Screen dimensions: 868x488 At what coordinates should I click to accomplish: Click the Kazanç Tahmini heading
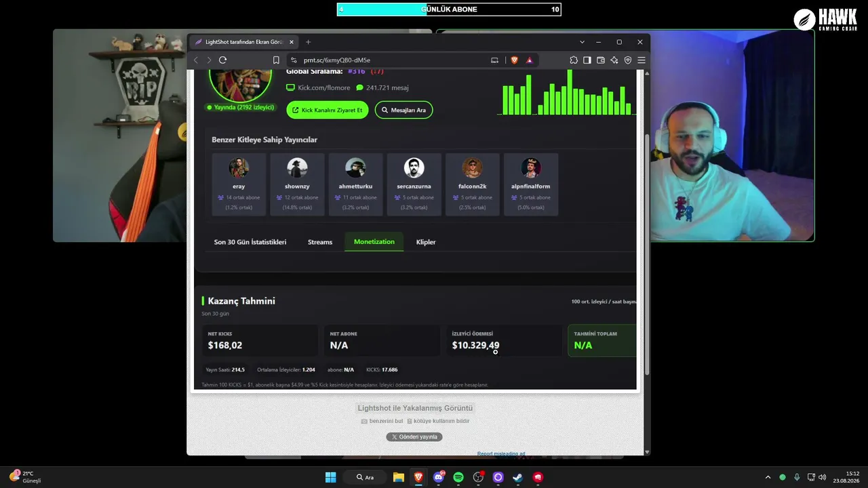241,301
